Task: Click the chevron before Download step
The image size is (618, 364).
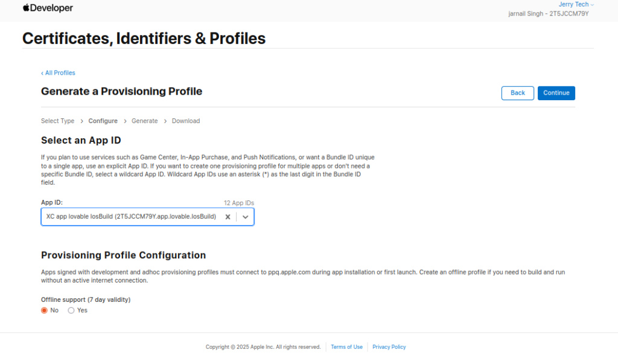Action: [x=165, y=121]
